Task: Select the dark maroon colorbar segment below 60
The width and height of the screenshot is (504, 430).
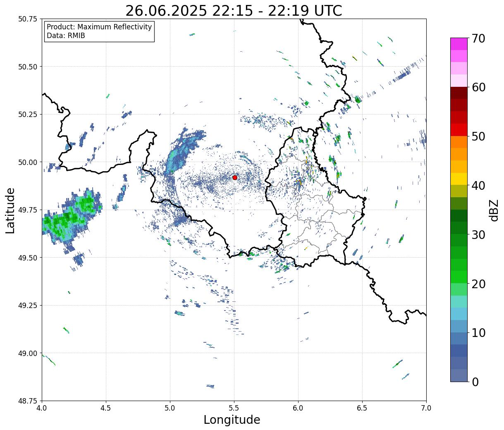Action: click(x=459, y=93)
